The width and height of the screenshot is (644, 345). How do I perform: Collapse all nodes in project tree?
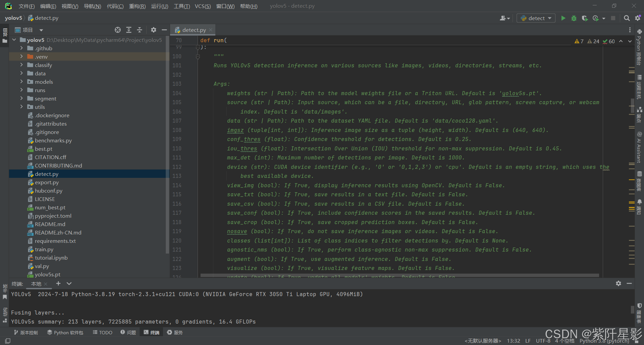tap(140, 30)
